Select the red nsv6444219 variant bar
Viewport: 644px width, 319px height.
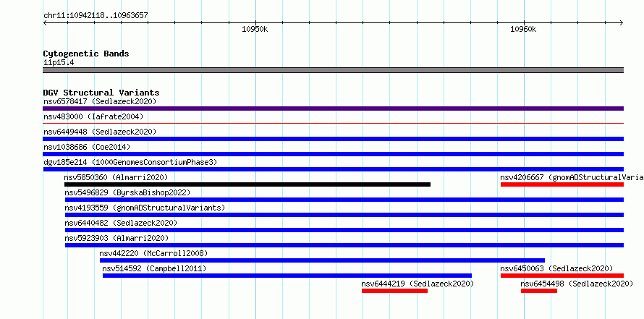tap(394, 291)
